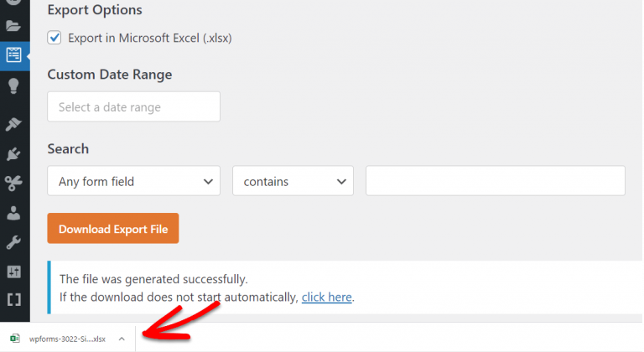Open the Appearance paintbrush icon
The image size is (644, 352).
13,124
